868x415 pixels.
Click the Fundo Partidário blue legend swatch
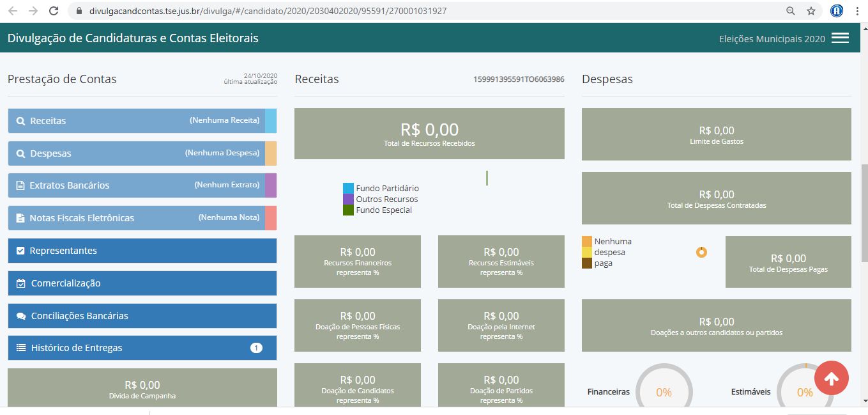(348, 189)
